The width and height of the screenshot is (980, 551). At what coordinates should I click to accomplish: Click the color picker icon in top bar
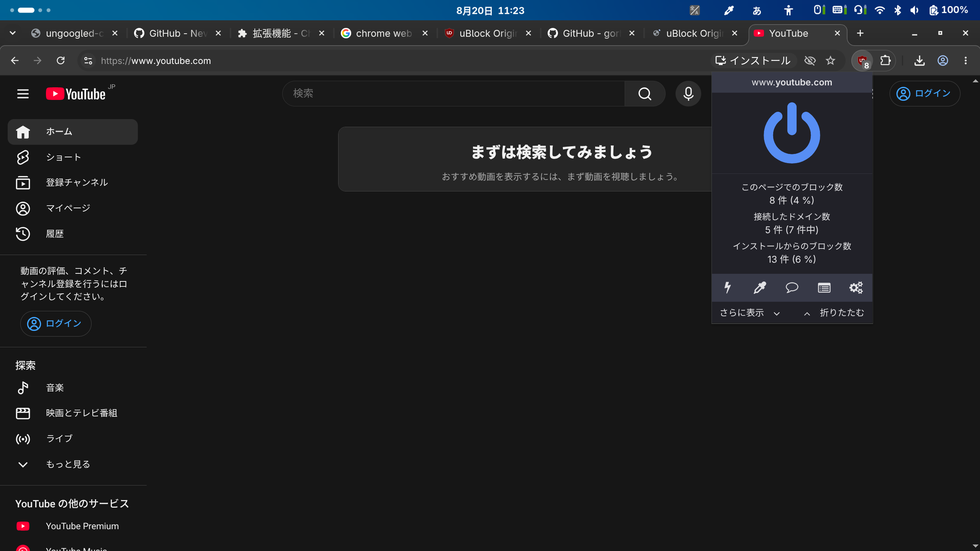(728, 10)
